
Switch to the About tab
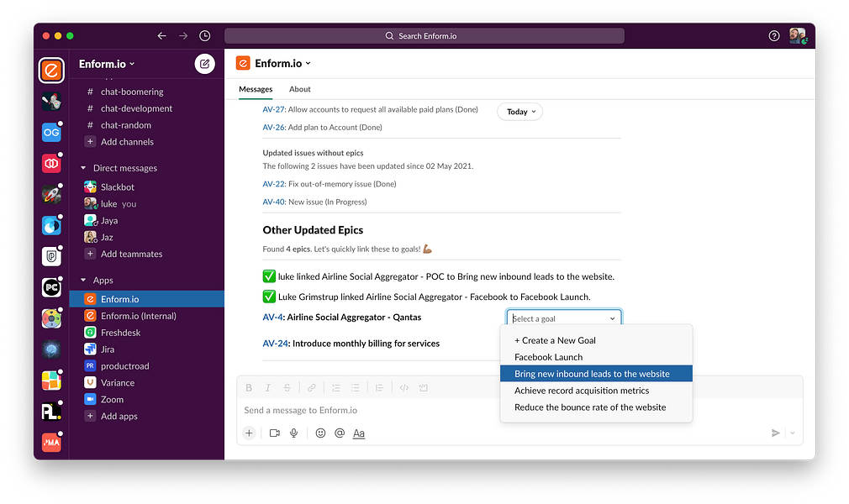click(300, 89)
